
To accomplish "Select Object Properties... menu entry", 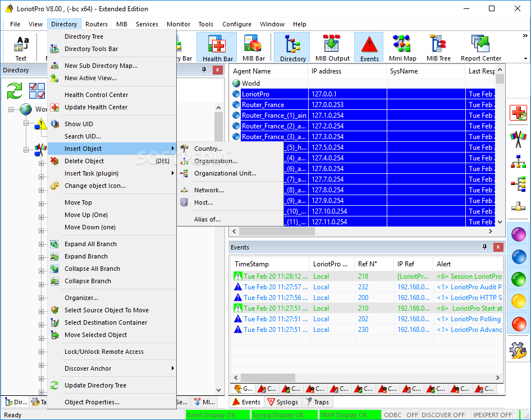I will (112, 402).
